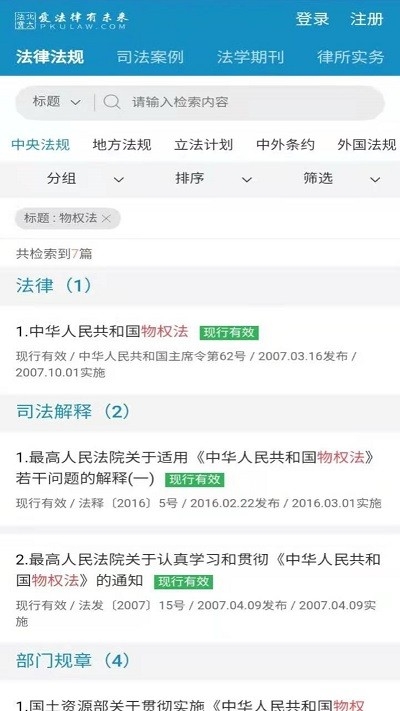This screenshot has height=711, width=400.
Task: Expand the 分组 dropdown
Action: pyautogui.click(x=85, y=179)
